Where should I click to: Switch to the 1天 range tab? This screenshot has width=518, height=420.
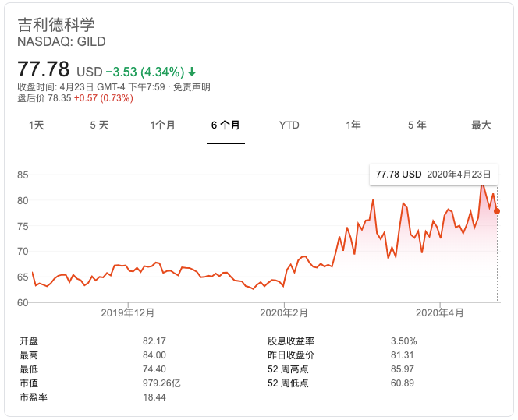point(37,125)
